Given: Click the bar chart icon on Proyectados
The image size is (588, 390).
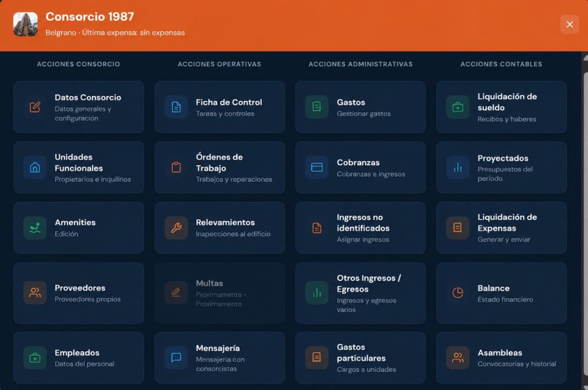Looking at the screenshot, I should (x=458, y=167).
